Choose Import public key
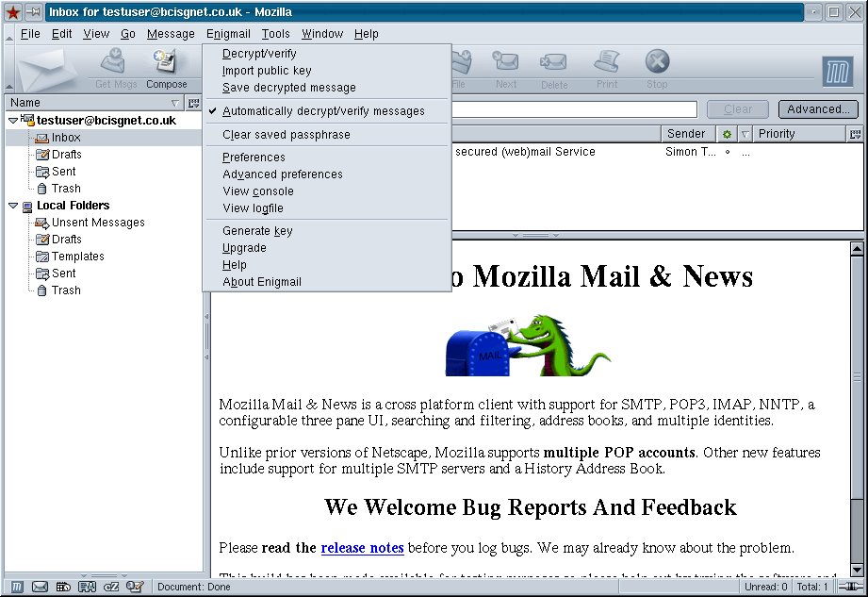This screenshot has height=597, width=868. click(x=327, y=71)
